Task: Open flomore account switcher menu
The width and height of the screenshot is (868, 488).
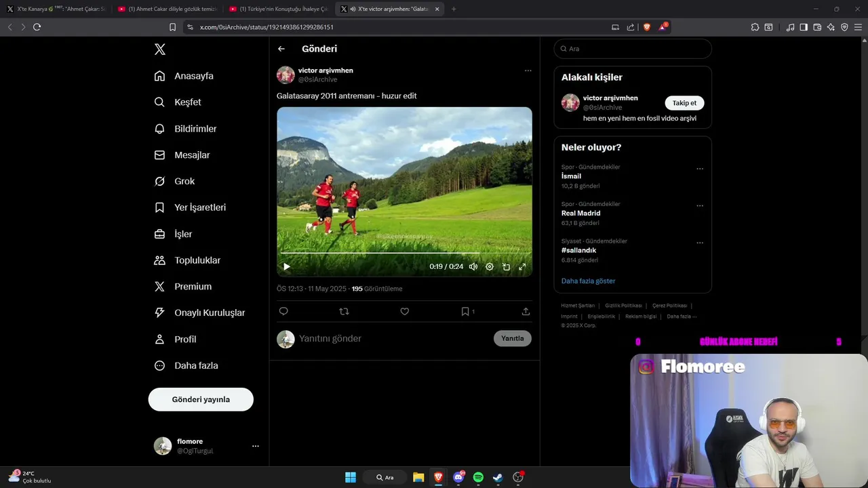Action: pyautogui.click(x=207, y=446)
